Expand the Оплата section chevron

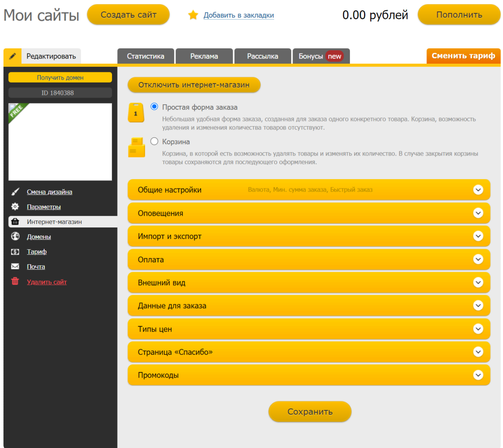pyautogui.click(x=478, y=259)
